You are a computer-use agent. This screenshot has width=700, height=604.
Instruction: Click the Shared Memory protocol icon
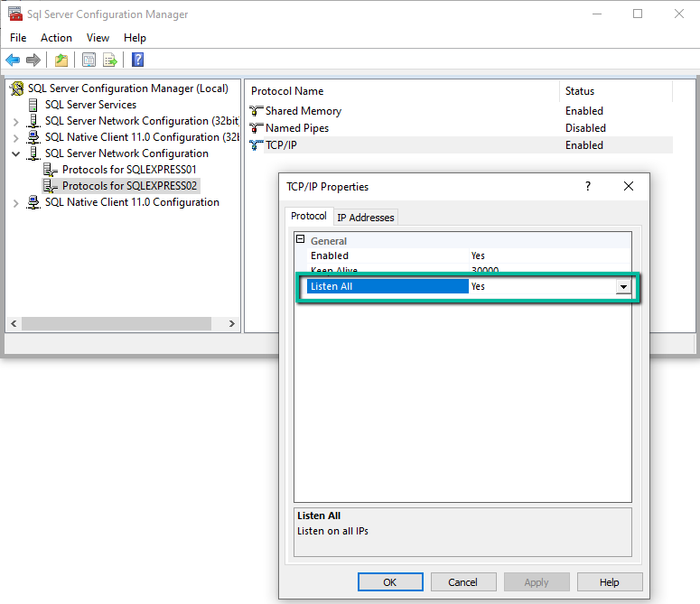pyautogui.click(x=257, y=111)
